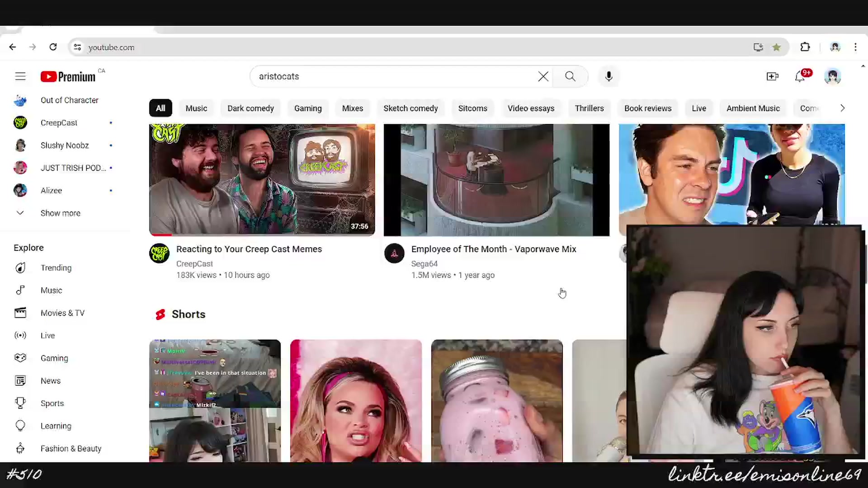Select the Sketch comedy filter chip
Viewport: 868px width, 488px height.
[410, 108]
